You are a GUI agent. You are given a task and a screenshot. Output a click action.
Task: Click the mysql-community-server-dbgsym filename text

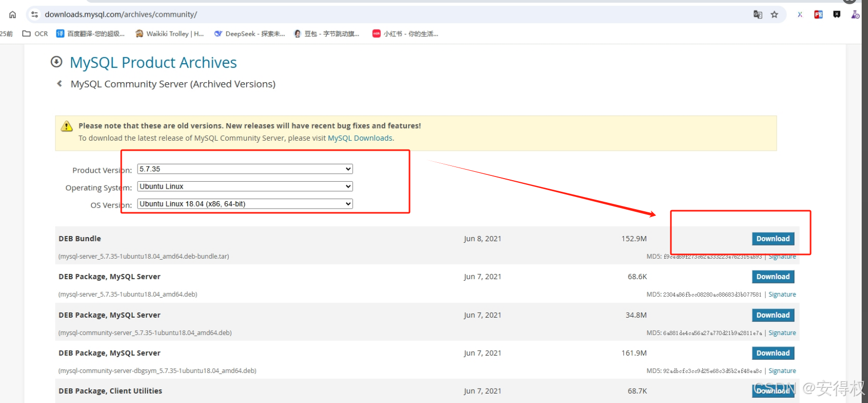(x=158, y=371)
